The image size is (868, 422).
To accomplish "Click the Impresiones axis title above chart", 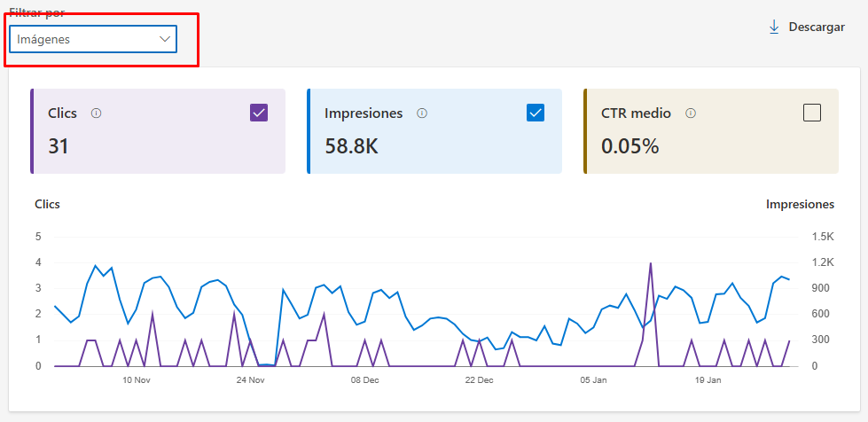I will [x=800, y=204].
